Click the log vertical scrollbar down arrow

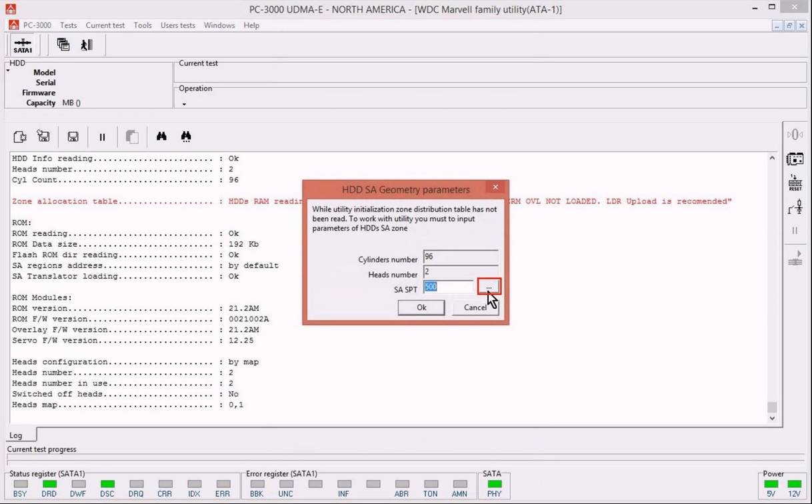pyautogui.click(x=772, y=418)
